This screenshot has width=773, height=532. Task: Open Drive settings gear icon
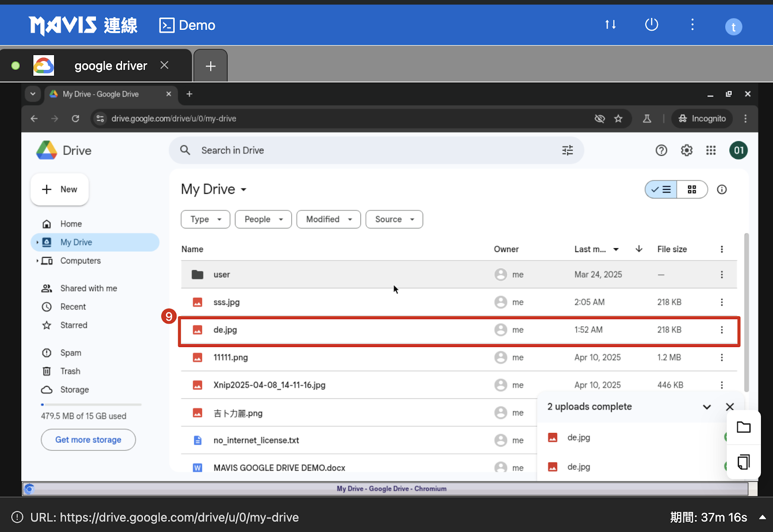(687, 151)
